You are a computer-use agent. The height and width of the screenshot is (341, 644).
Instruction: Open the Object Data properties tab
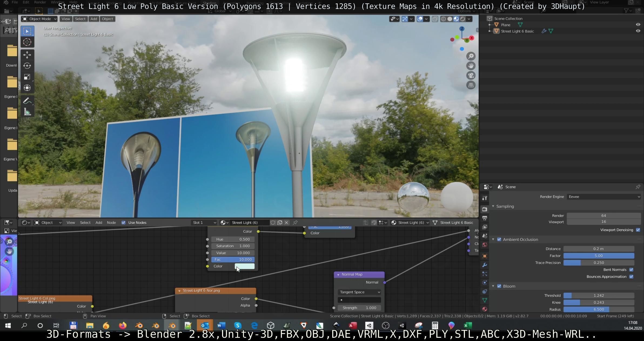click(485, 300)
